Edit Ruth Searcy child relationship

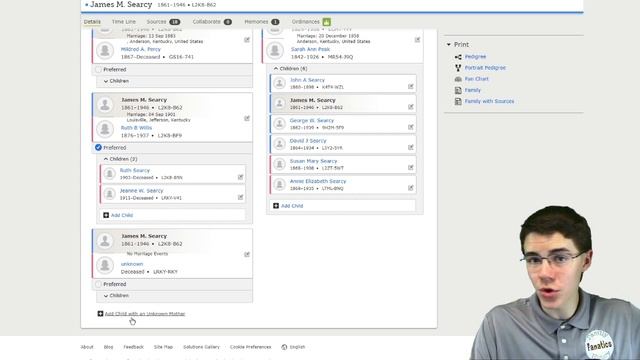point(240,177)
